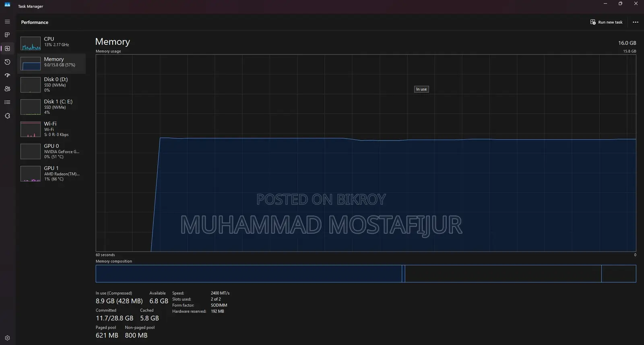This screenshot has height=345, width=644.
Task: Select GPU 1 AMD Radeon item
Action: (52, 173)
